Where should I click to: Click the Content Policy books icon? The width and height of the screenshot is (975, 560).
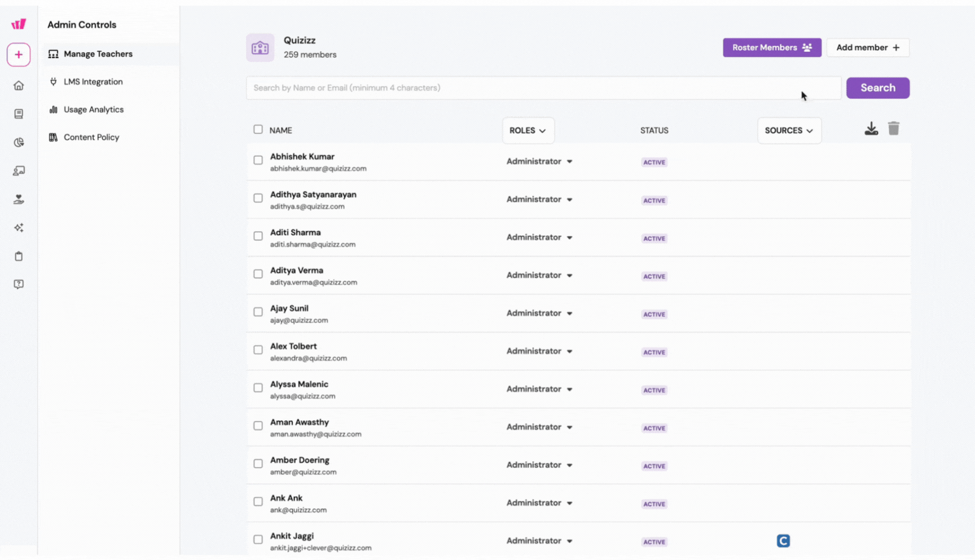(x=54, y=137)
